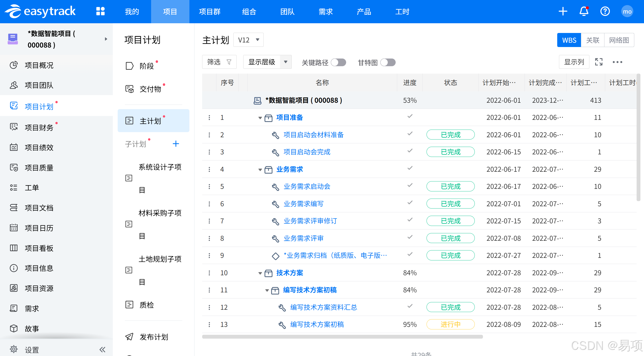
Task: Add a sub-plan with the plus icon
Action: [176, 144]
